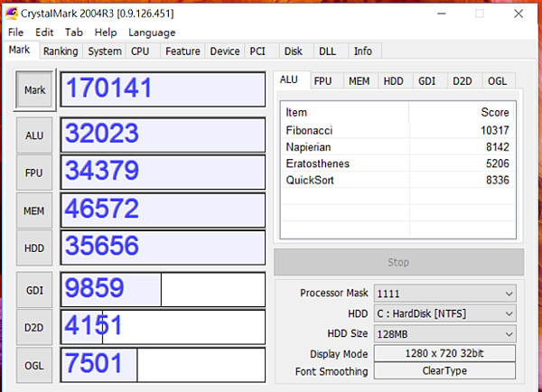Open the HDD Size dropdown
The image size is (542, 392).
tap(444, 334)
